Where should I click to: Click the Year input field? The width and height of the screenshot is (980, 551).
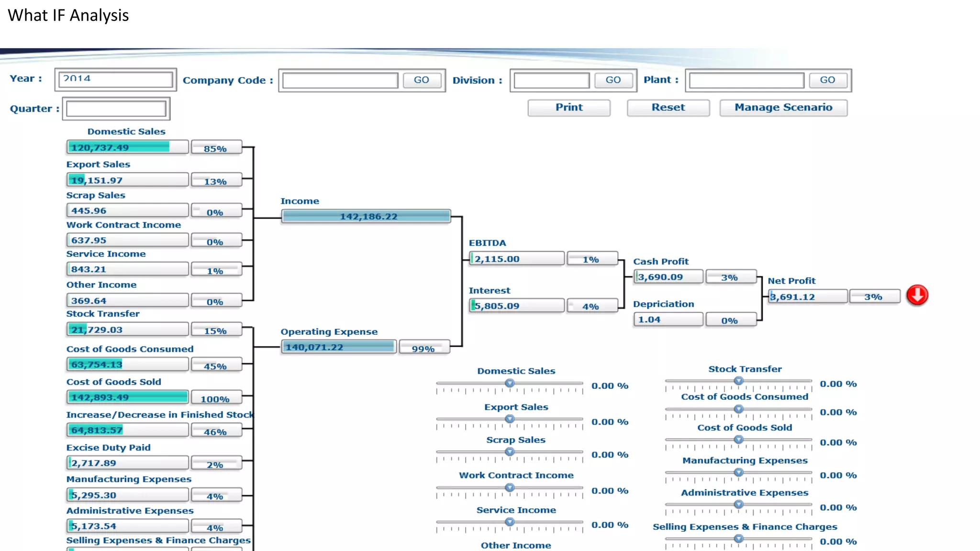point(115,79)
